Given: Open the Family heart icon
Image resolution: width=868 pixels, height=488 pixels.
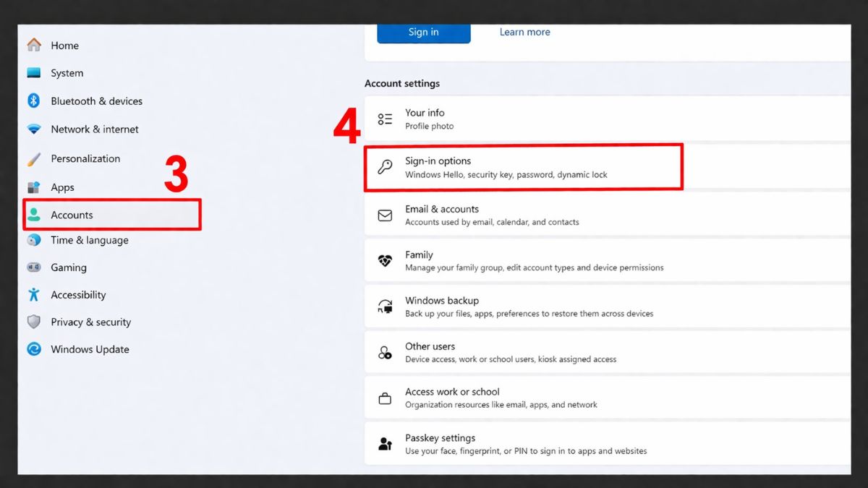Looking at the screenshot, I should tap(385, 260).
